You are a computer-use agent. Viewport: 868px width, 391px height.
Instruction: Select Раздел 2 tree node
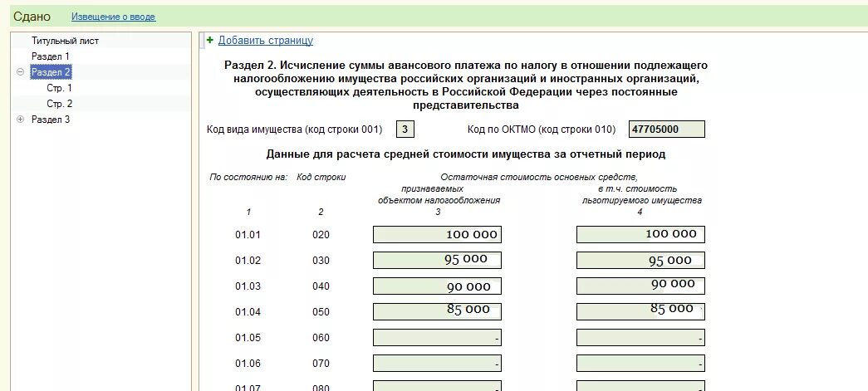pyautogui.click(x=51, y=72)
